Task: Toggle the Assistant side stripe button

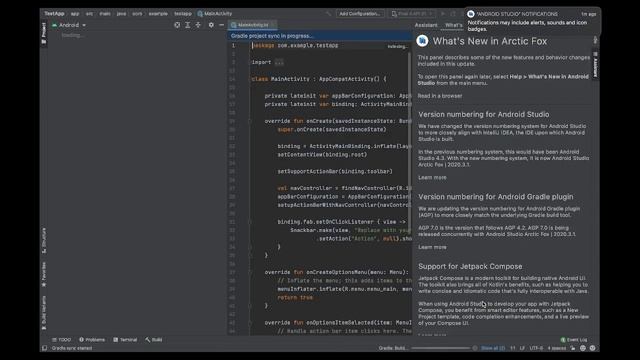Action: (x=596, y=65)
